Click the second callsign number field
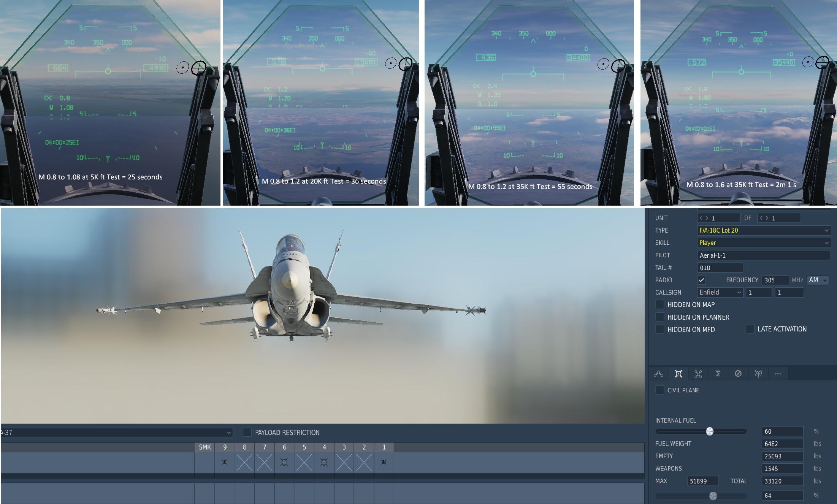Viewport: 837px width, 504px height. pyautogui.click(x=789, y=293)
